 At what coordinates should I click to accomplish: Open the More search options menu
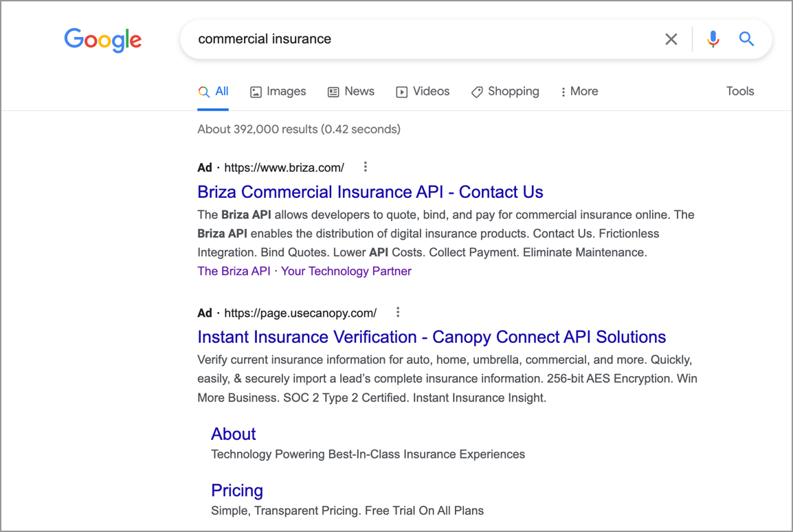coord(579,91)
